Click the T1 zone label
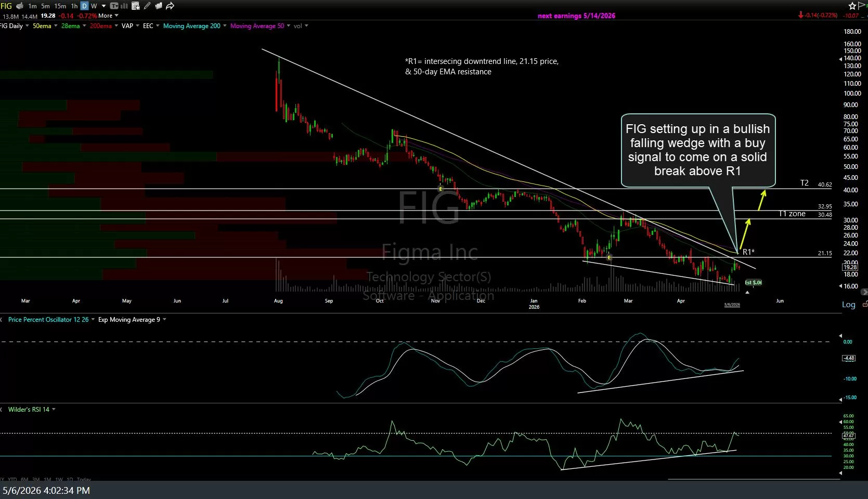This screenshot has width=868, height=499. click(x=792, y=214)
